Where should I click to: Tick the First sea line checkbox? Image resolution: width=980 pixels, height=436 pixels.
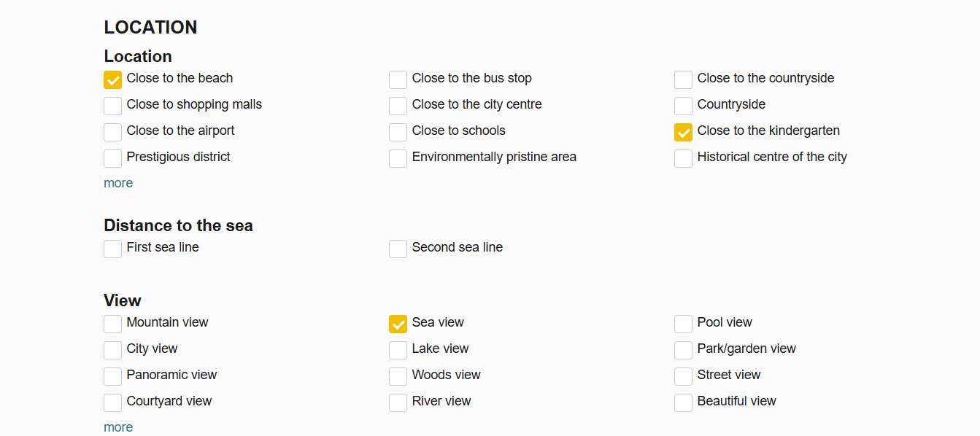click(x=112, y=249)
